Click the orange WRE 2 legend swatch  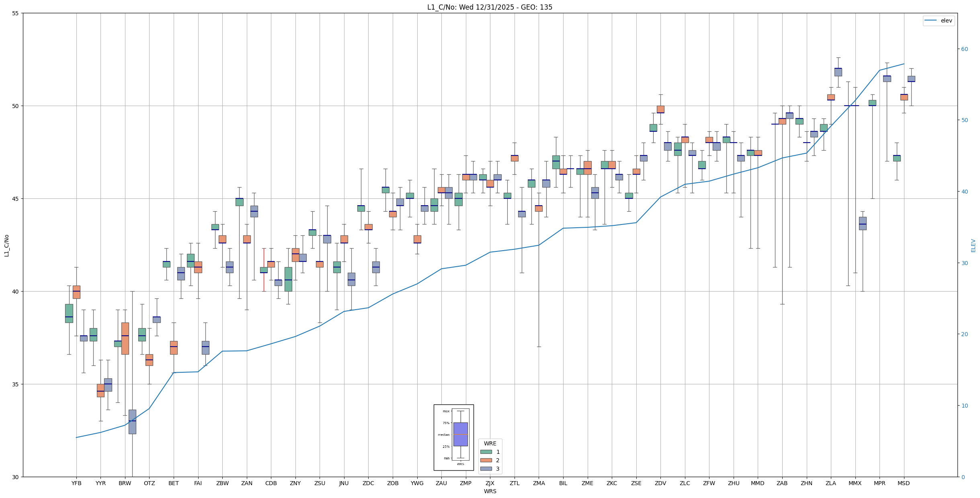(486, 460)
